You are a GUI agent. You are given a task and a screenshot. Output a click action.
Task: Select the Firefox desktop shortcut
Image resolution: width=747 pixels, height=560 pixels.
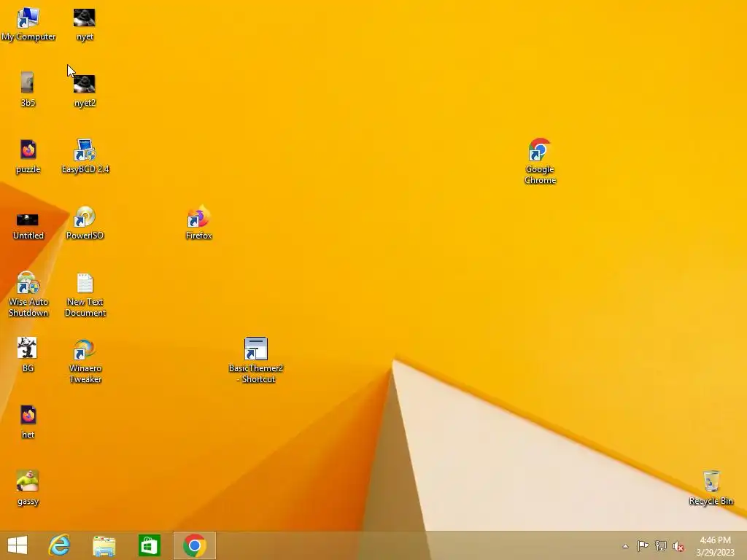(x=198, y=223)
